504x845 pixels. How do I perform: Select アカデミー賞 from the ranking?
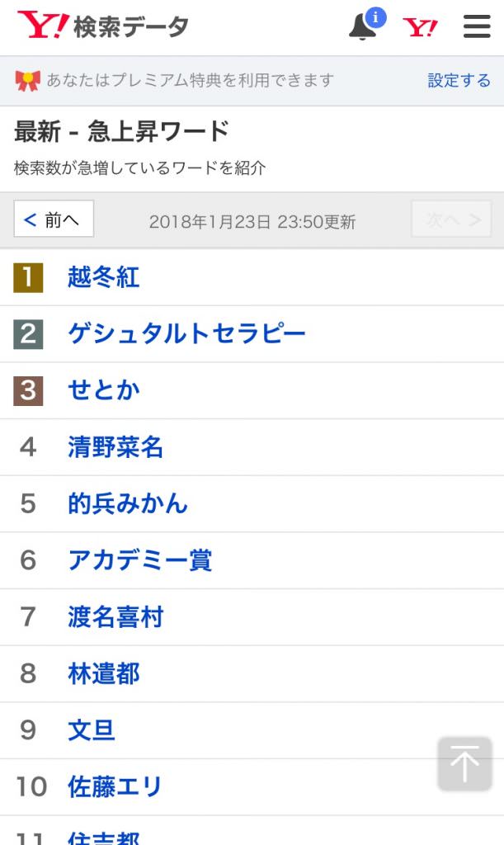point(140,560)
